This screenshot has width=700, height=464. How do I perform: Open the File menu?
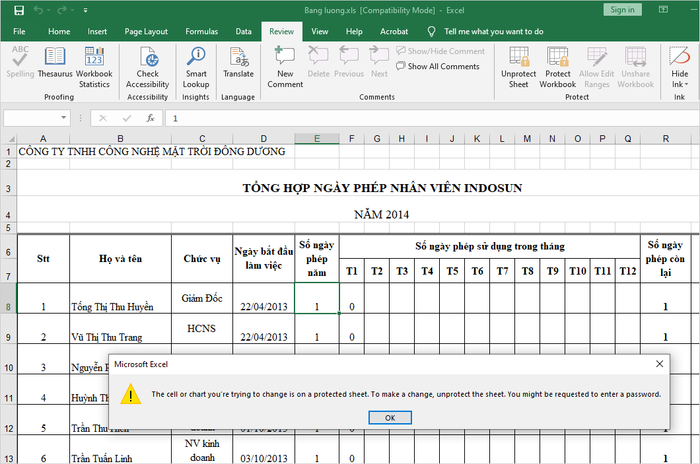(19, 31)
